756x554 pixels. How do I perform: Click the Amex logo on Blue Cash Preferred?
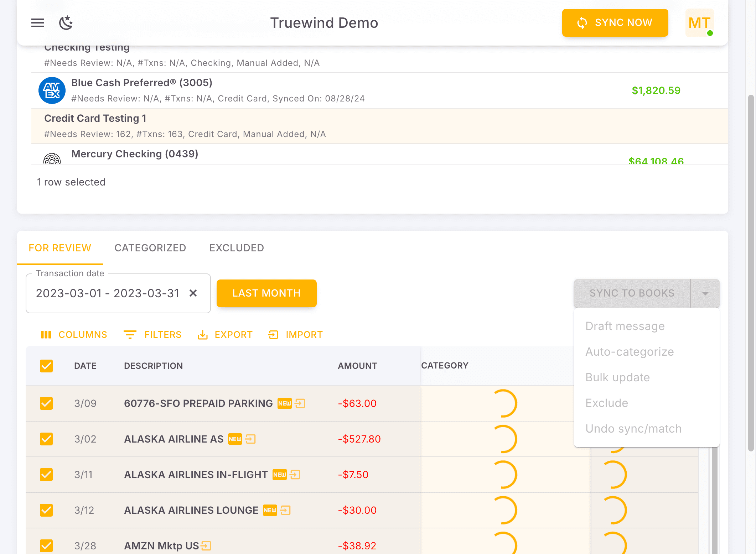point(52,90)
